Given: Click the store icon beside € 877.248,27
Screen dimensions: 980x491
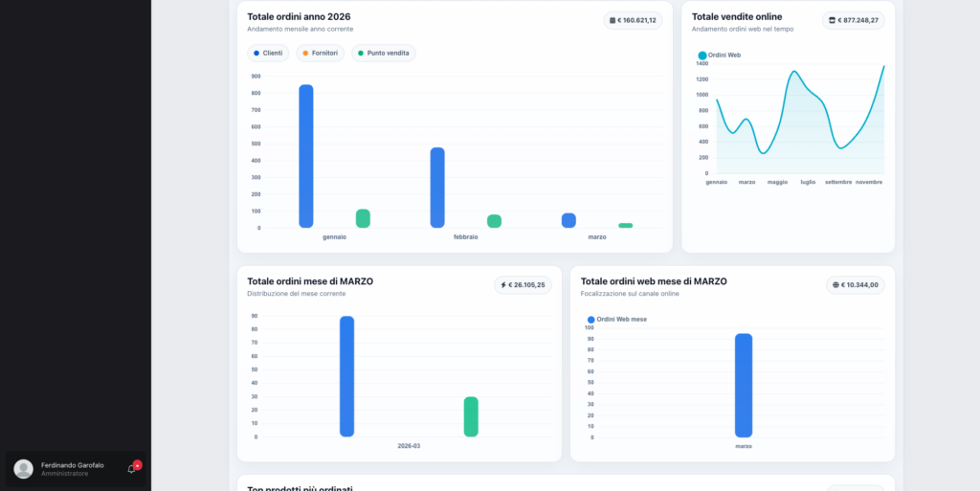Looking at the screenshot, I should [x=832, y=20].
